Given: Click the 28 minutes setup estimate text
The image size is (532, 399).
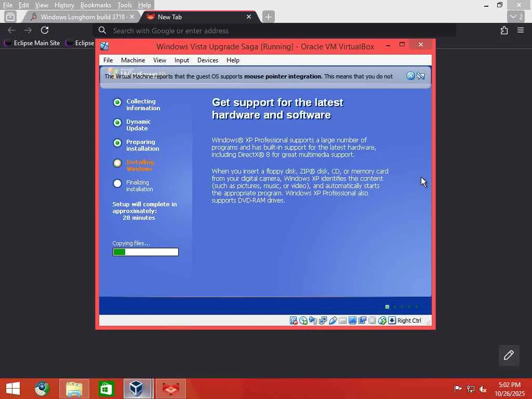Looking at the screenshot, I should [x=139, y=218].
